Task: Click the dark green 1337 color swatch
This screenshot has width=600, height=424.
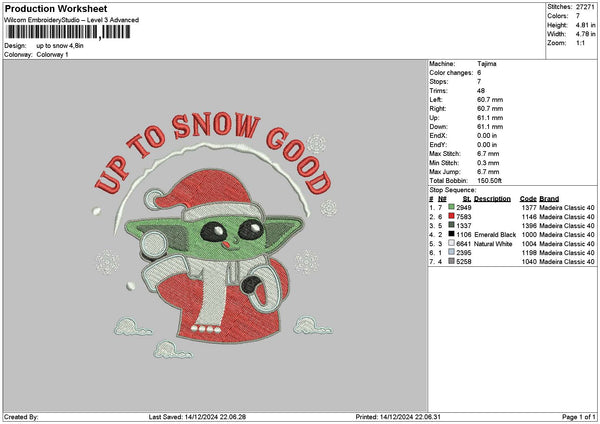Action: (x=452, y=225)
